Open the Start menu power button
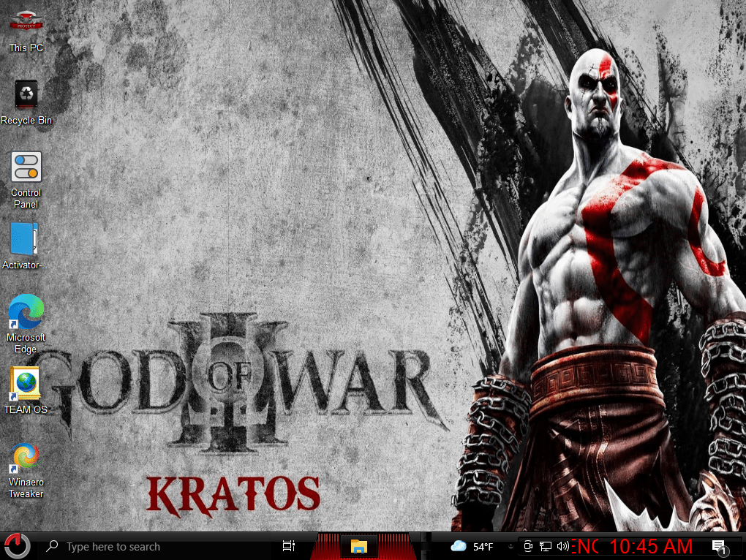 click(17, 545)
